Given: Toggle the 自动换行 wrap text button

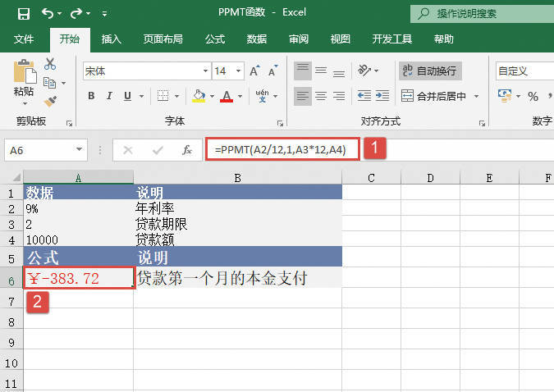Looking at the screenshot, I should [429, 71].
